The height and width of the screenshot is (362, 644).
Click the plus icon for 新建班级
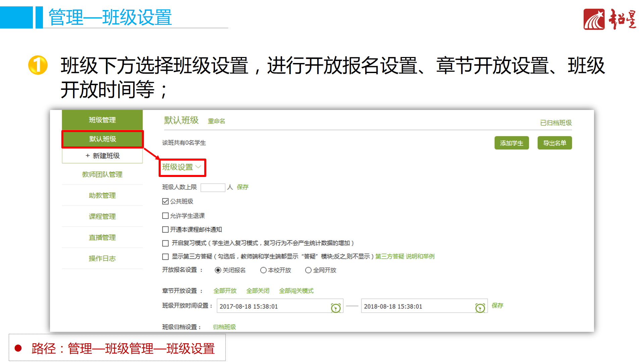tap(88, 156)
